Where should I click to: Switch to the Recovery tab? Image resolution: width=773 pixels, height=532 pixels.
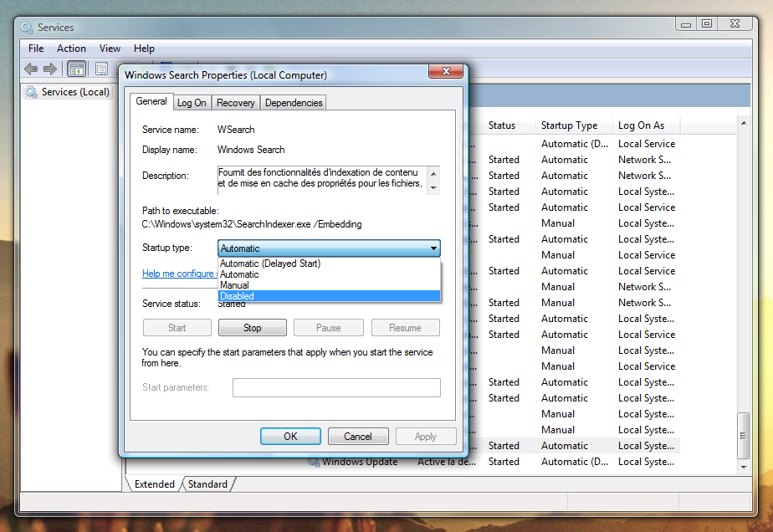click(236, 103)
